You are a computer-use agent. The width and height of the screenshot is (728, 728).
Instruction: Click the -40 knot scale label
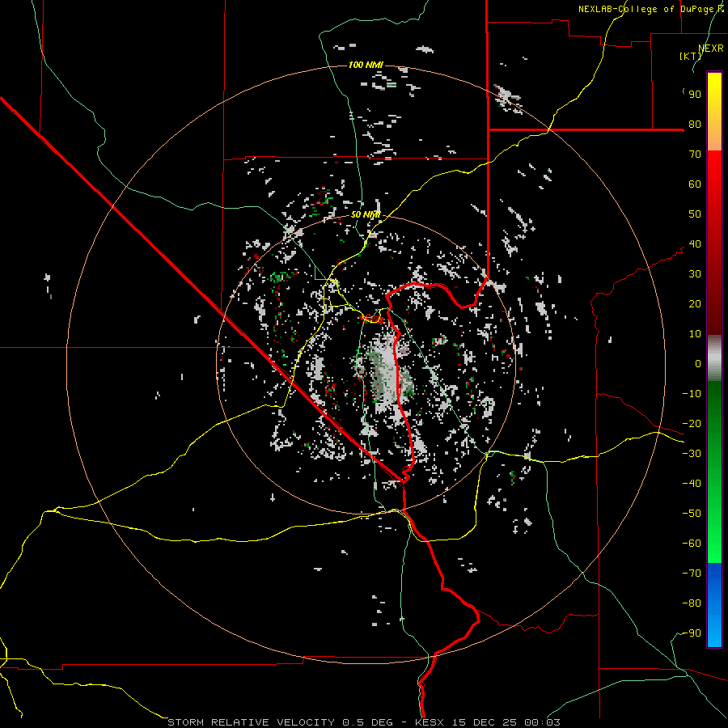click(692, 484)
